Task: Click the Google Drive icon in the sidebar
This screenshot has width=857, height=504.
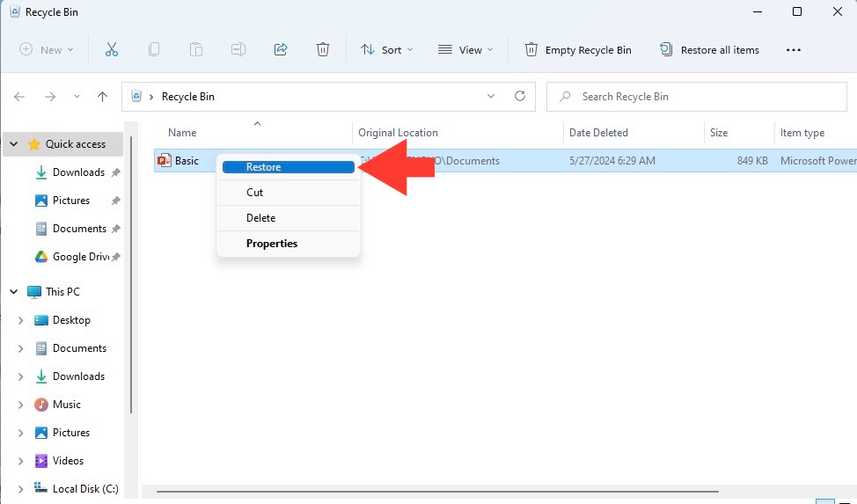Action: (x=41, y=257)
